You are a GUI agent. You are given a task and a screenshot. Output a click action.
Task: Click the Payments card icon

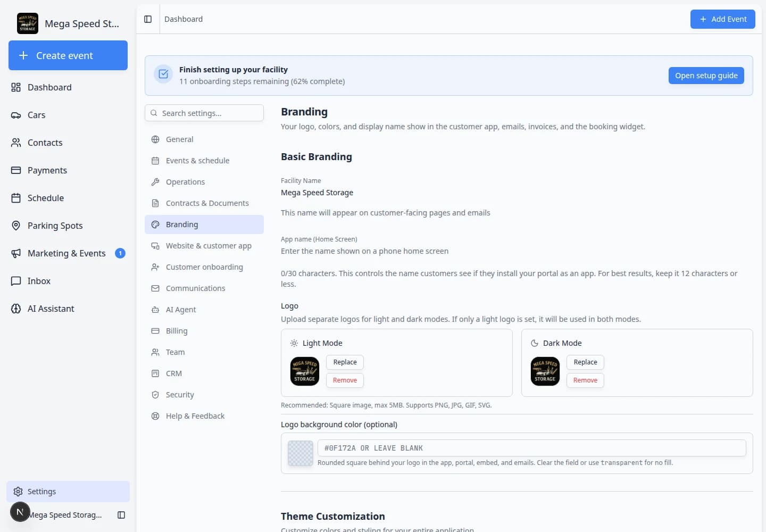click(16, 170)
